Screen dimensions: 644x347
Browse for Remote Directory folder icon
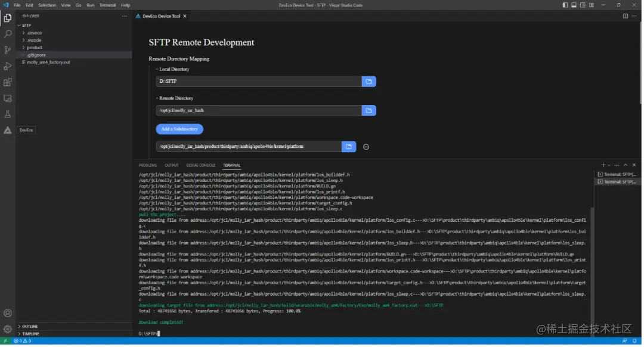[370, 111]
